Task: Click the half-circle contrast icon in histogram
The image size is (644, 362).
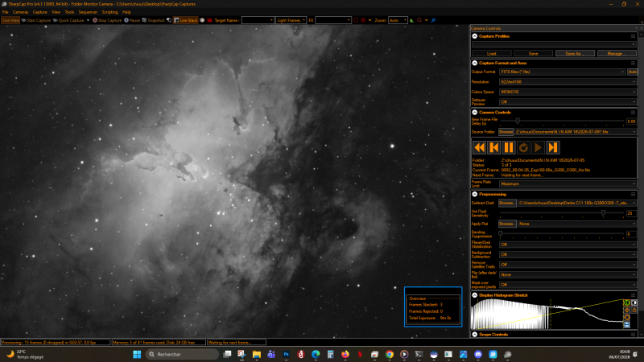Action: pyautogui.click(x=634, y=302)
